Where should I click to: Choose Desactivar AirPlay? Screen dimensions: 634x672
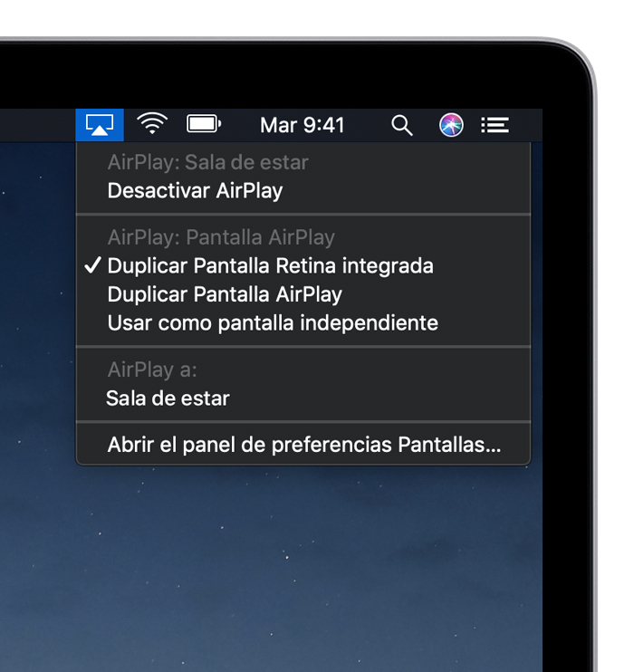click(x=303, y=191)
